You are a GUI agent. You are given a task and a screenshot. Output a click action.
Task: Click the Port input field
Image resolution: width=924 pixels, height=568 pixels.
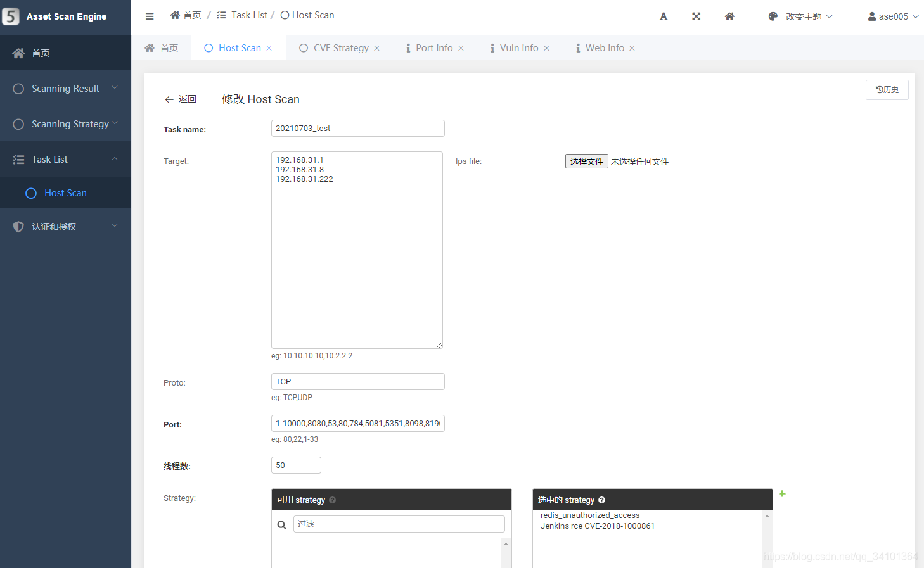tap(358, 423)
